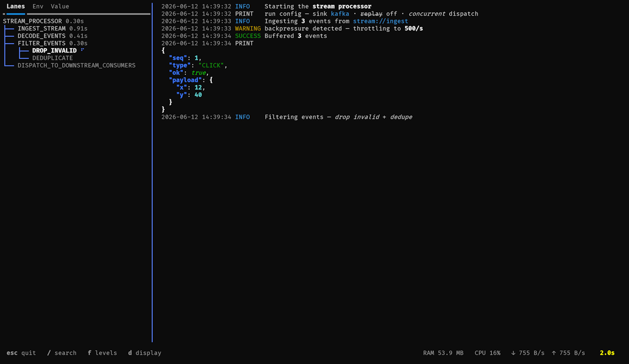Image resolution: width=629 pixels, height=364 pixels.
Task: Select DISPATCH_TO_DOWNSTREAM_CONSUMERS node
Action: pyautogui.click(x=77, y=65)
